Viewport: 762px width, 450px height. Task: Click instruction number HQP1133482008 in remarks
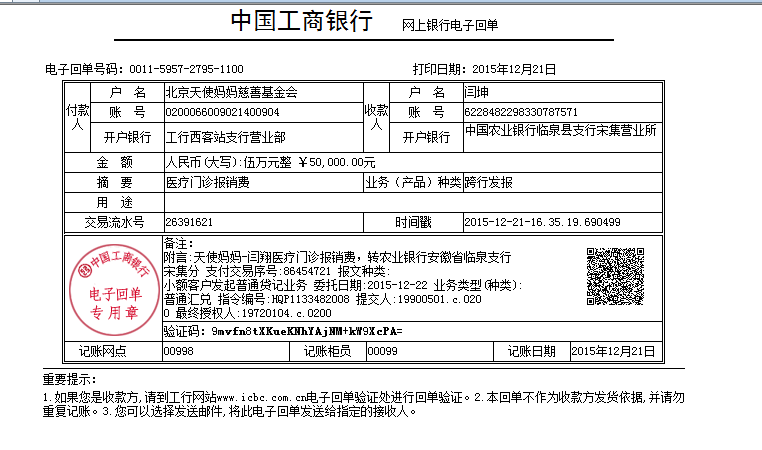[x=311, y=299]
